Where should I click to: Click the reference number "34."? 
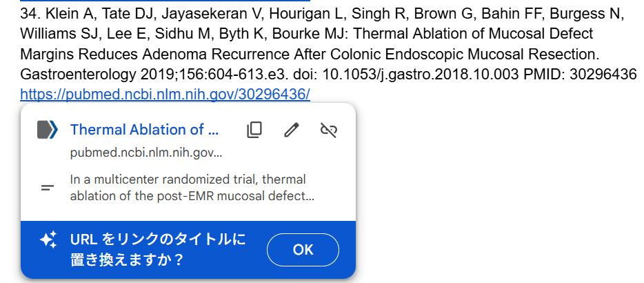31,14
